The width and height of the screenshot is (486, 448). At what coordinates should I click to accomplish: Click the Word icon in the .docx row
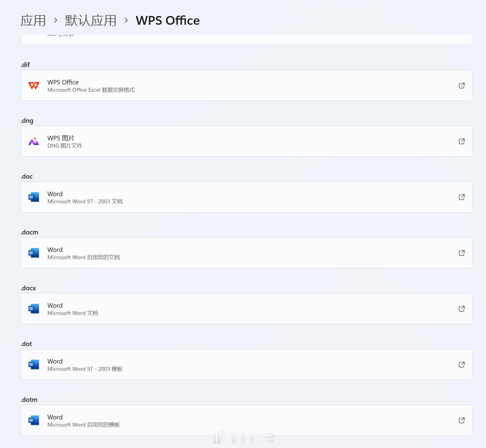point(34,309)
